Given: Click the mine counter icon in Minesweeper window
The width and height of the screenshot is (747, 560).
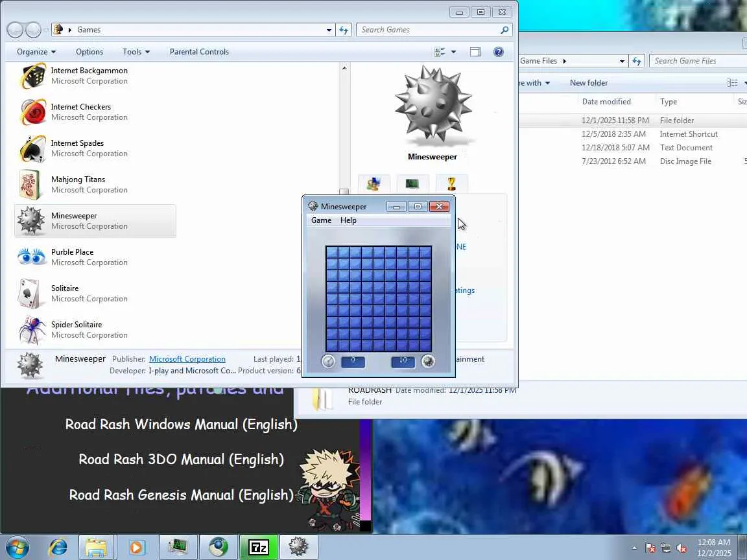Looking at the screenshot, I should click(x=428, y=362).
